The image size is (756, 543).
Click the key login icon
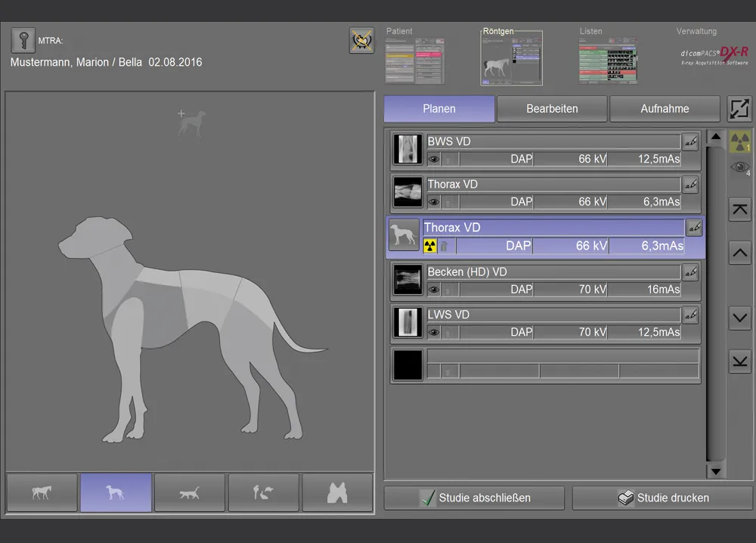click(x=23, y=42)
